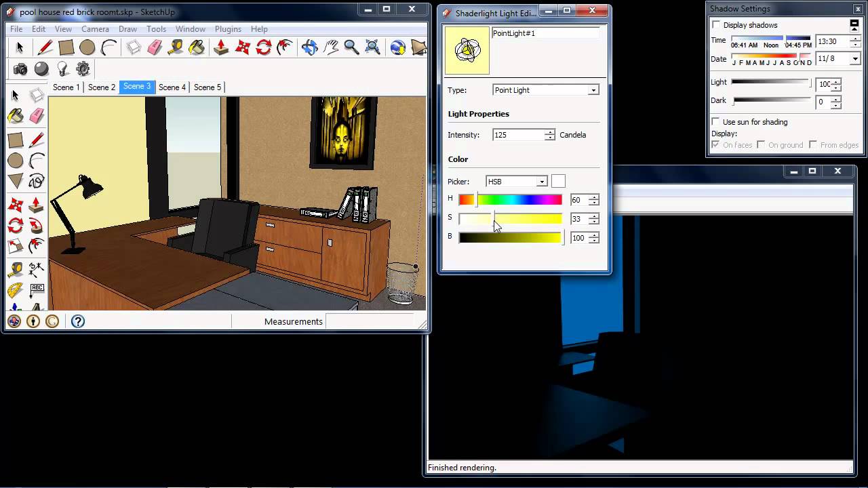Open the color Picker HSB dropdown
Screen dimensions: 868x488
[x=516, y=182]
